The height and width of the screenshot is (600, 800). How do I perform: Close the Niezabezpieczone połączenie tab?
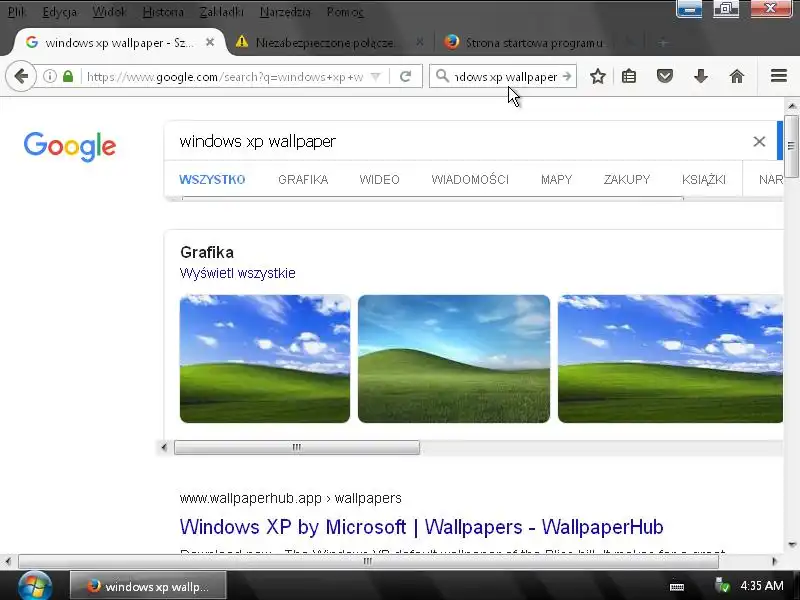click(419, 42)
